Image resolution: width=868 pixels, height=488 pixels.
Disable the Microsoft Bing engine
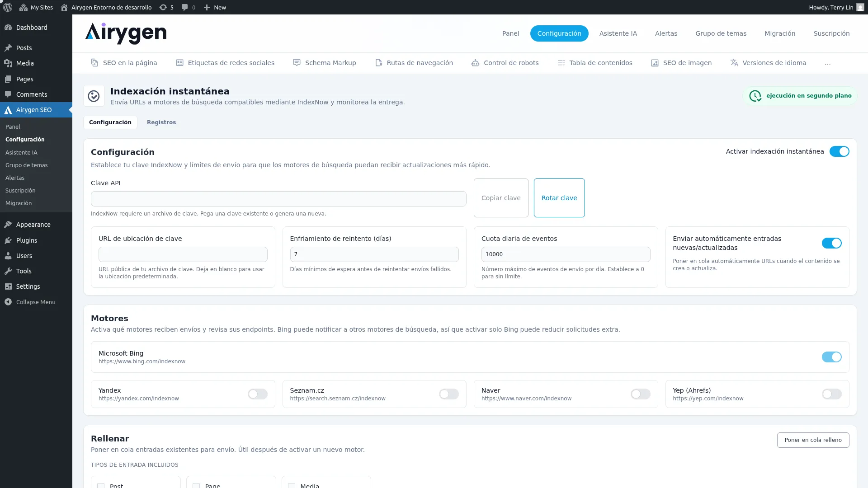pyautogui.click(x=831, y=357)
